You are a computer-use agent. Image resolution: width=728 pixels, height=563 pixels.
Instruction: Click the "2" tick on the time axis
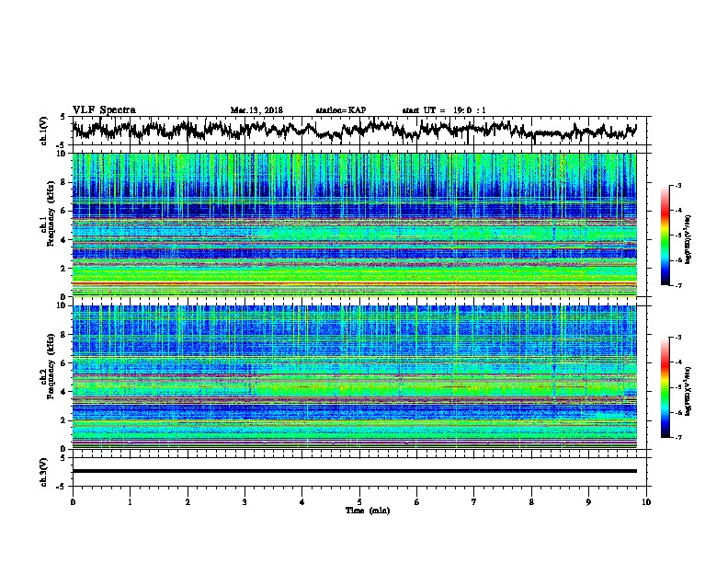[188, 502]
